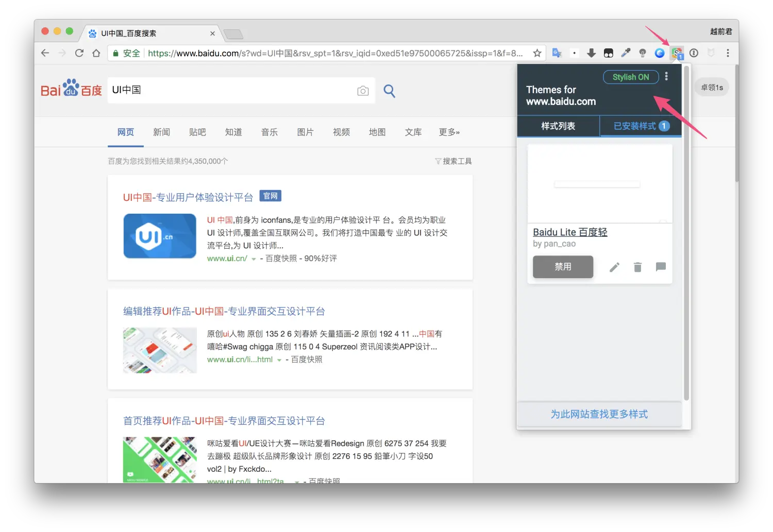Open the 卓领1s user account button
Viewport: 773px width, 532px height.
712,88
